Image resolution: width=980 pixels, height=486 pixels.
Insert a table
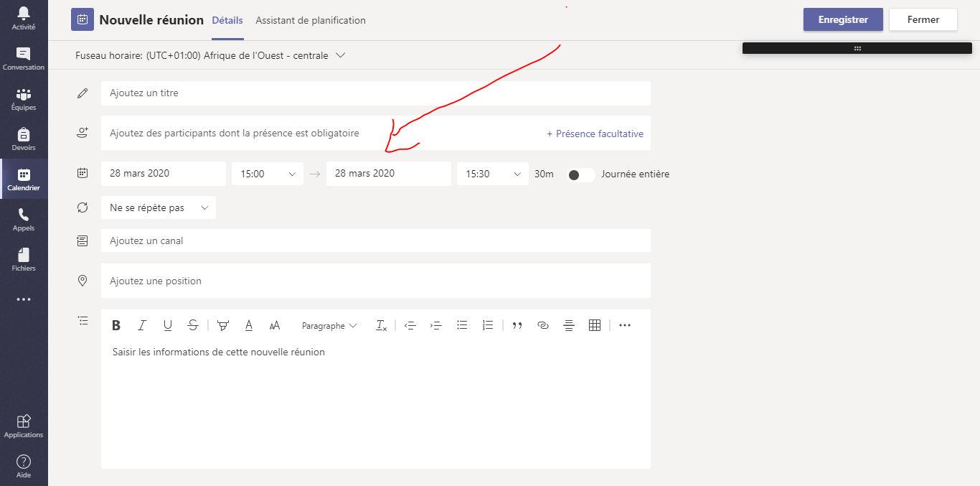[x=595, y=325]
